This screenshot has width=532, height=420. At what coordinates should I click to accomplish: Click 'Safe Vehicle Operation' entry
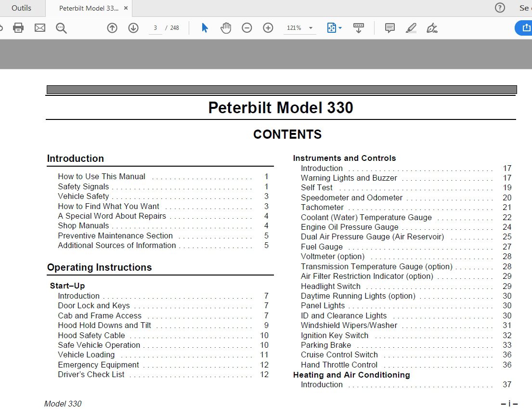click(x=99, y=345)
